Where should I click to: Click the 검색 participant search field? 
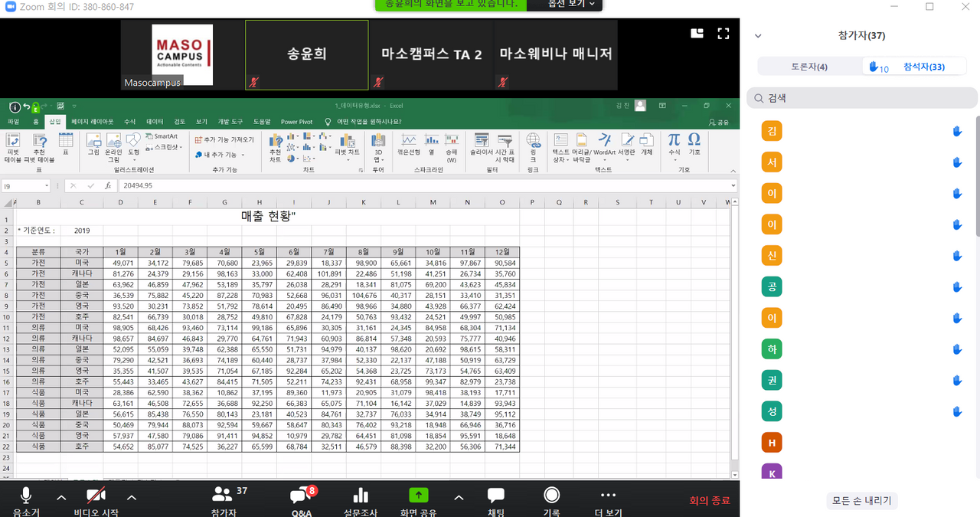[862, 98]
